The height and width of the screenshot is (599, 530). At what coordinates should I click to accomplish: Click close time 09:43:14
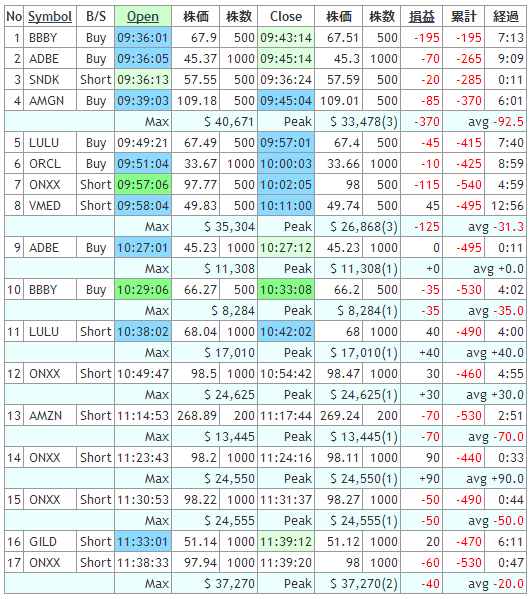286,38
